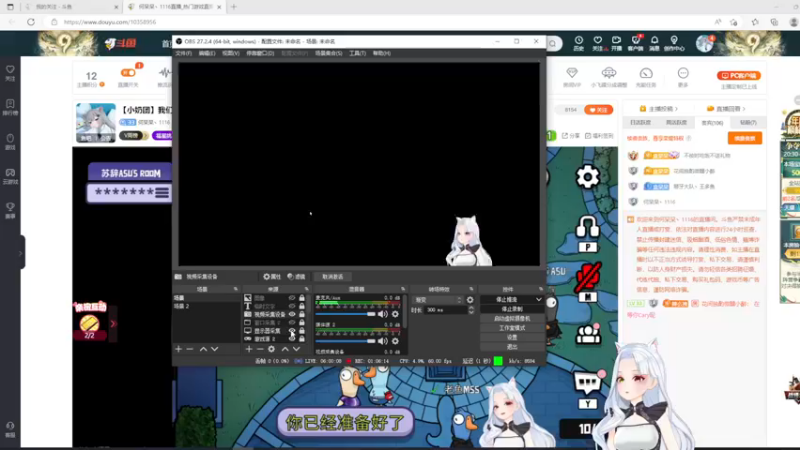Remove selected source with minus icon in Sources panel
Image resolution: width=800 pixels, height=450 pixels.
tap(260, 349)
